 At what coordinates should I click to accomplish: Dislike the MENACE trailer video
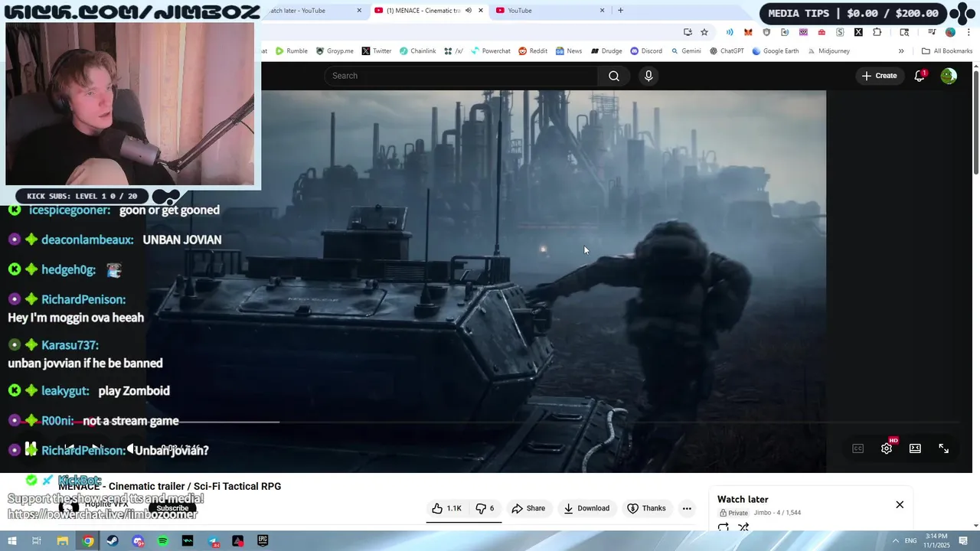pos(485,508)
